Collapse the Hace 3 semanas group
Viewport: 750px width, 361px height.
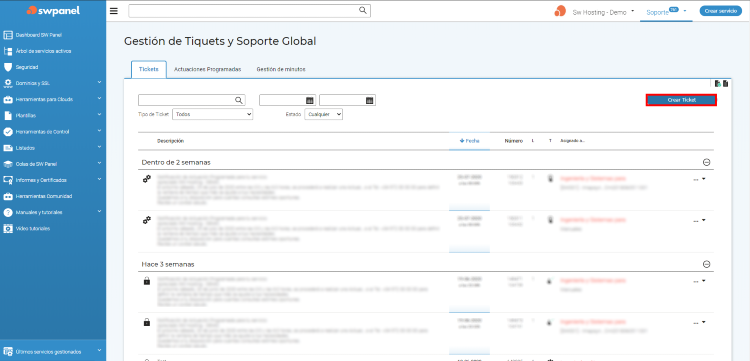tap(706, 264)
